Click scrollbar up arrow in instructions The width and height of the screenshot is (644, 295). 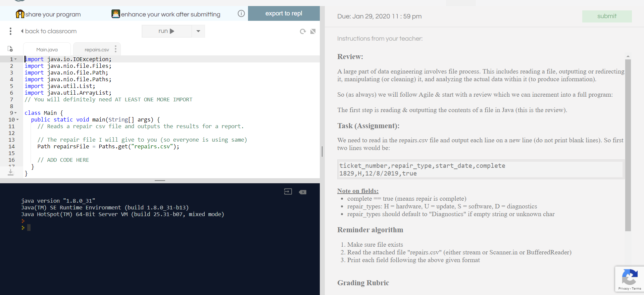click(x=628, y=56)
